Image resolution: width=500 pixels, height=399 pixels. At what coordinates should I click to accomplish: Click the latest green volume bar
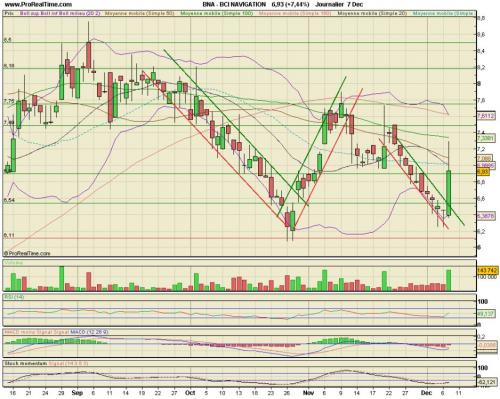coord(449,280)
